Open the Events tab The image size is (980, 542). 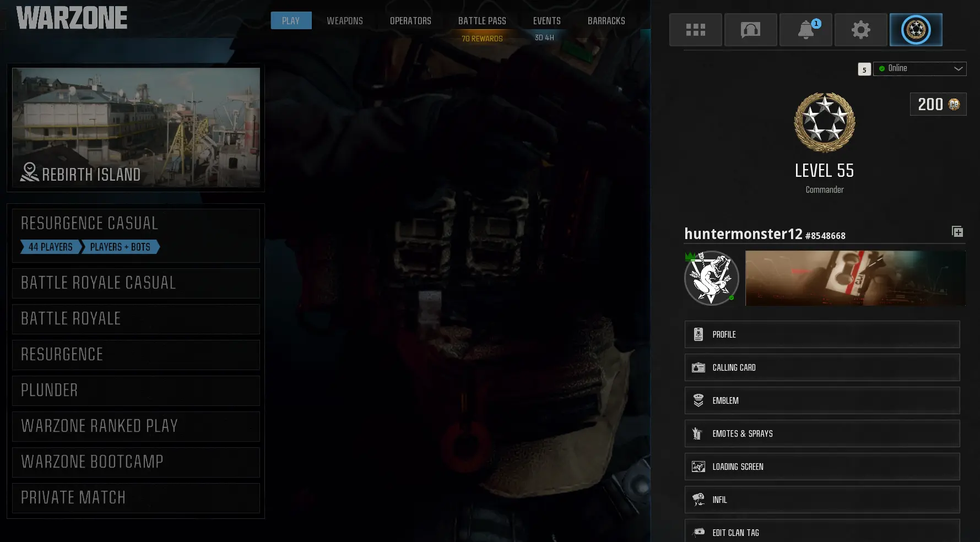click(x=546, y=21)
